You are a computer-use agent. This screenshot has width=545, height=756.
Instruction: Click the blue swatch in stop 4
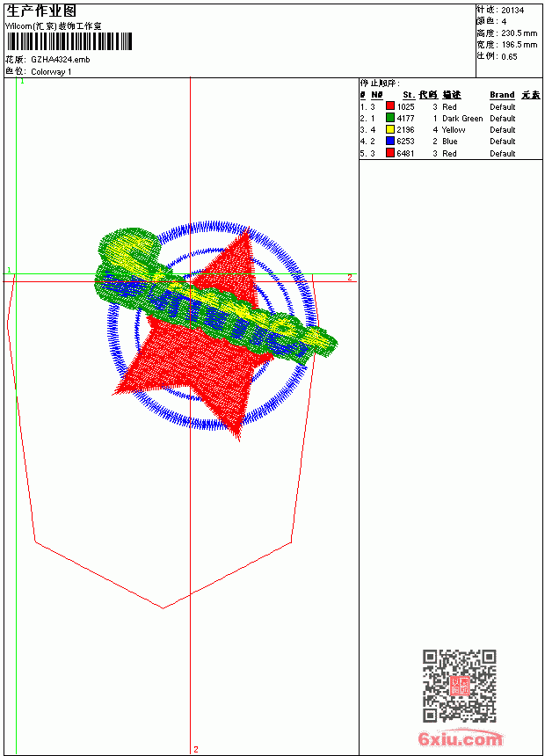[390, 141]
